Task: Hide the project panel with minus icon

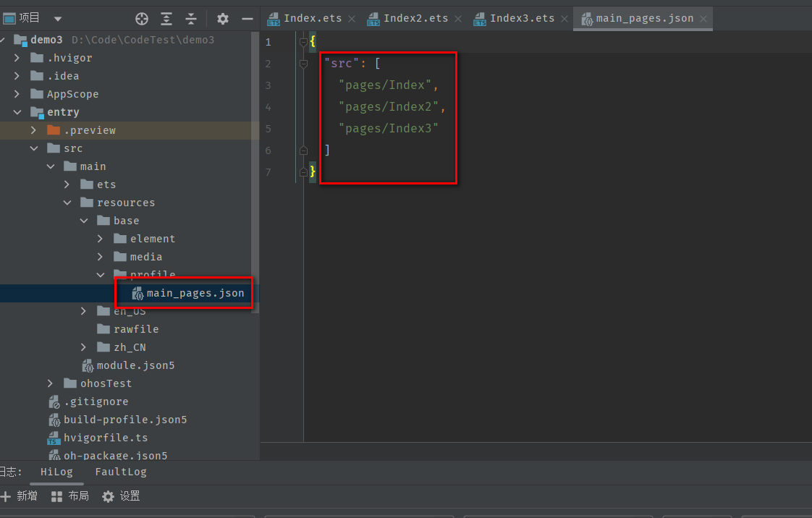Action: point(248,19)
